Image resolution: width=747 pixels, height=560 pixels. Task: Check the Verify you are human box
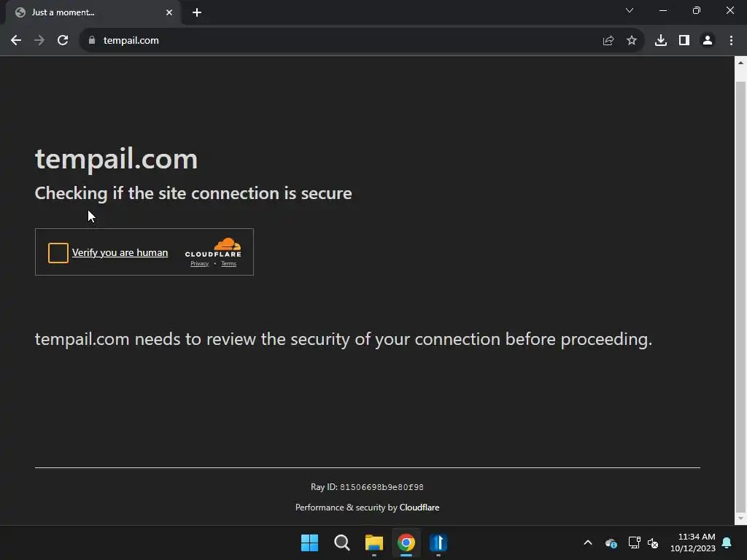click(x=58, y=253)
